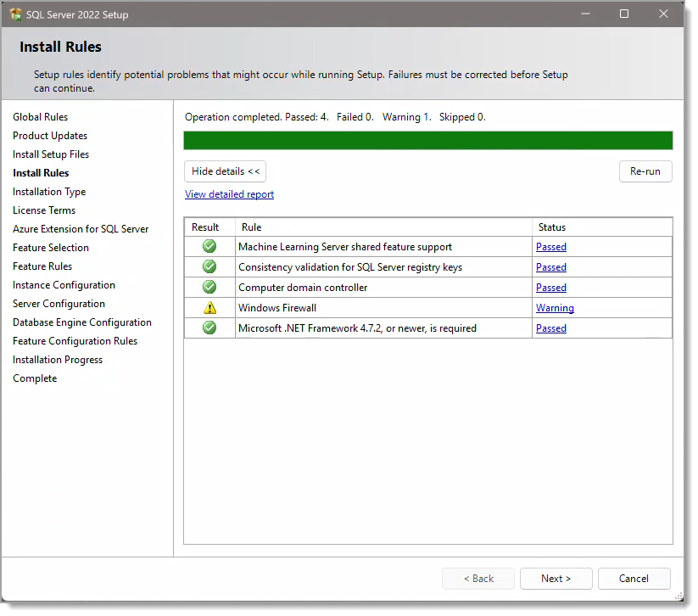Minimize the SQL Server 2022 Setup window

point(585,14)
